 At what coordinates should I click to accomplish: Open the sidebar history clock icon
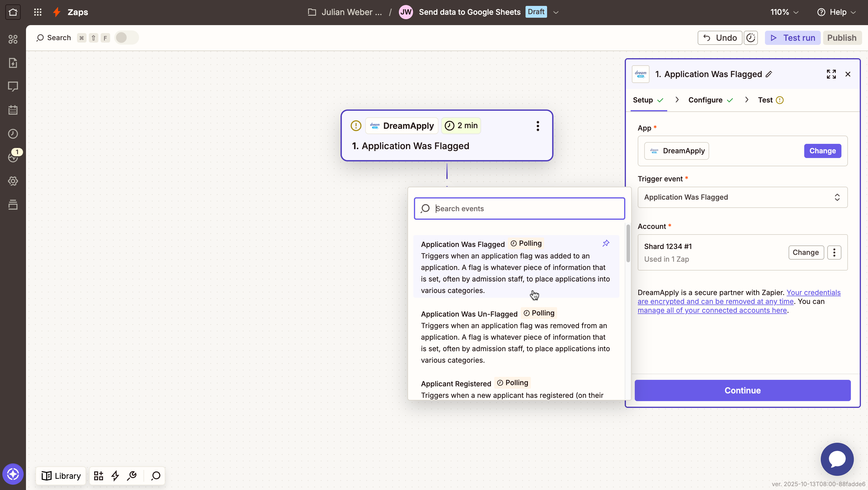(x=13, y=134)
